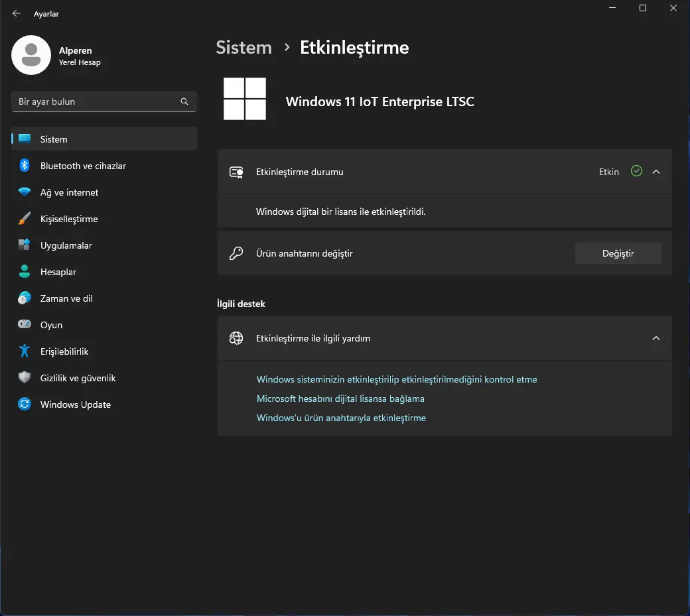This screenshot has width=690, height=616.
Task: Click the Sistem breadcrumb link
Action: click(x=243, y=48)
